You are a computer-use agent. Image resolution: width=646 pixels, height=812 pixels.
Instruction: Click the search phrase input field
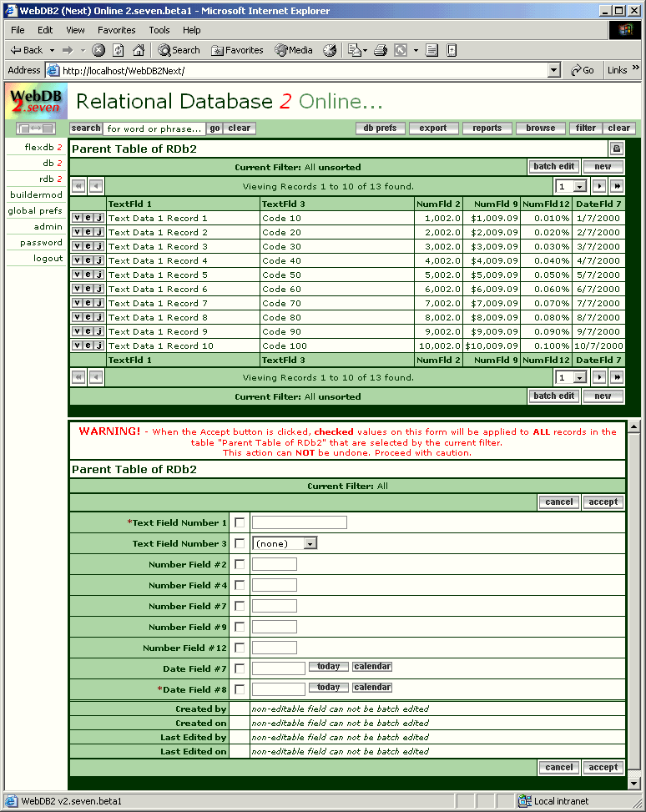coord(154,129)
